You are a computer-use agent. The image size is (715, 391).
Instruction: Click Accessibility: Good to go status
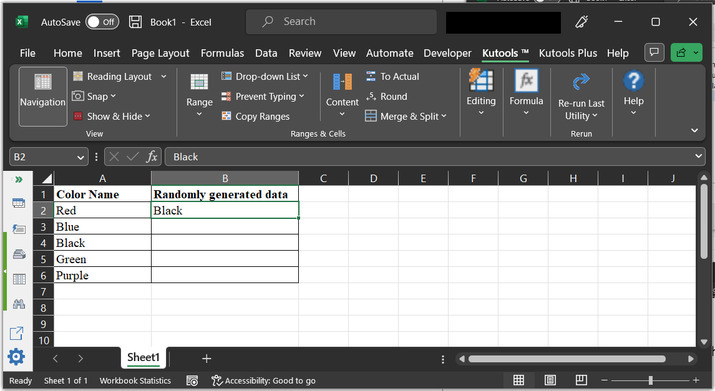click(x=264, y=381)
